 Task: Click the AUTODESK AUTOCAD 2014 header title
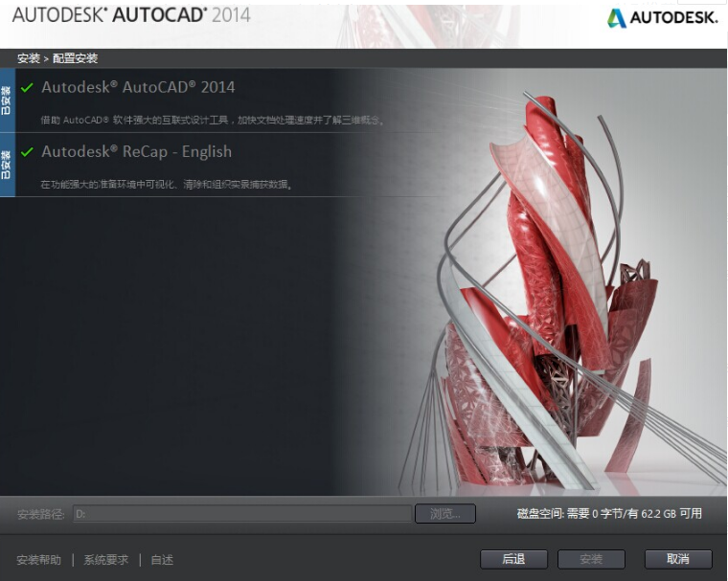click(x=131, y=15)
